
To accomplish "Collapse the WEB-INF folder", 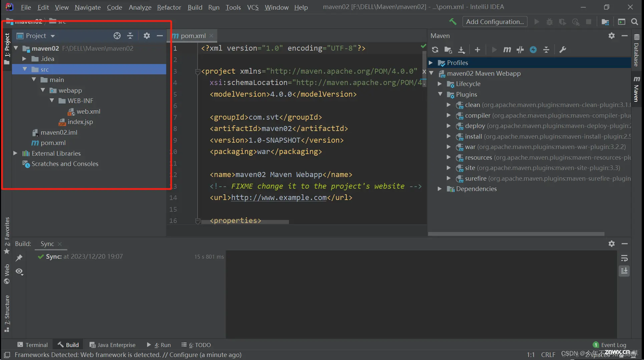I will tap(52, 100).
